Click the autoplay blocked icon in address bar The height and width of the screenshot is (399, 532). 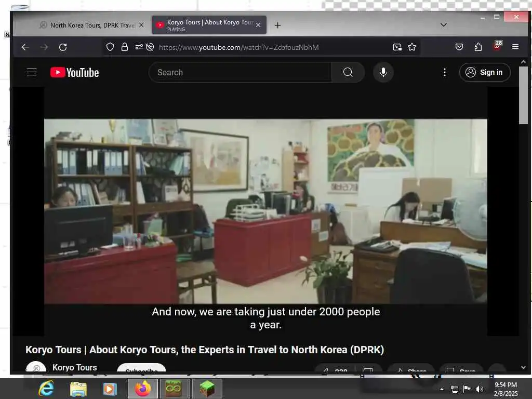(x=150, y=47)
